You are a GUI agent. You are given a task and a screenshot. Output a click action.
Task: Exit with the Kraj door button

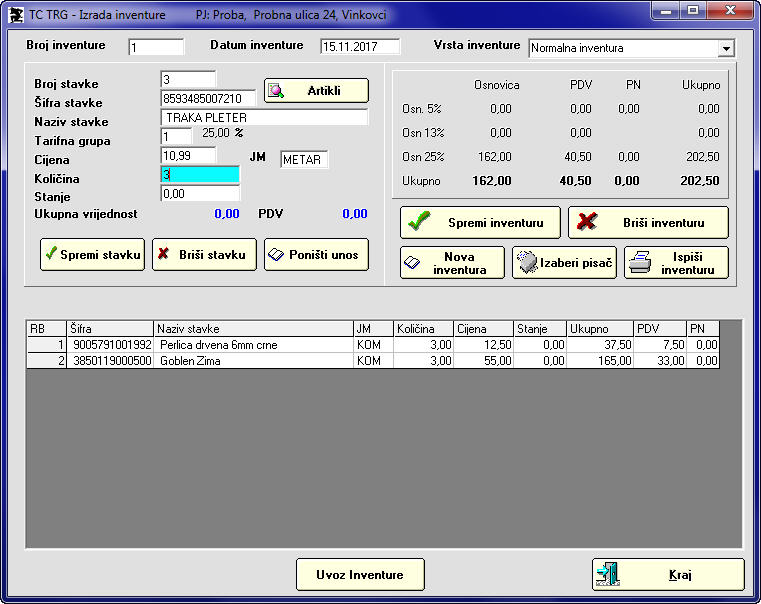668,575
